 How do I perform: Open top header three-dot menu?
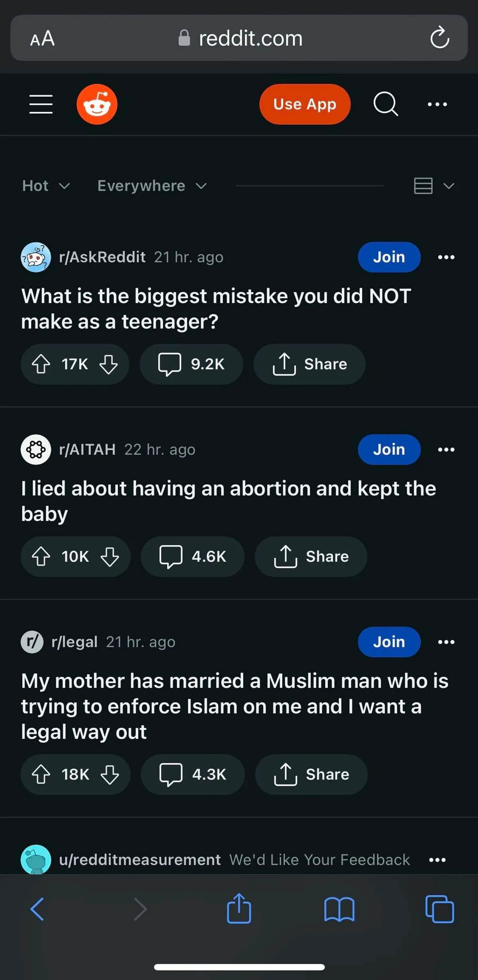click(437, 104)
